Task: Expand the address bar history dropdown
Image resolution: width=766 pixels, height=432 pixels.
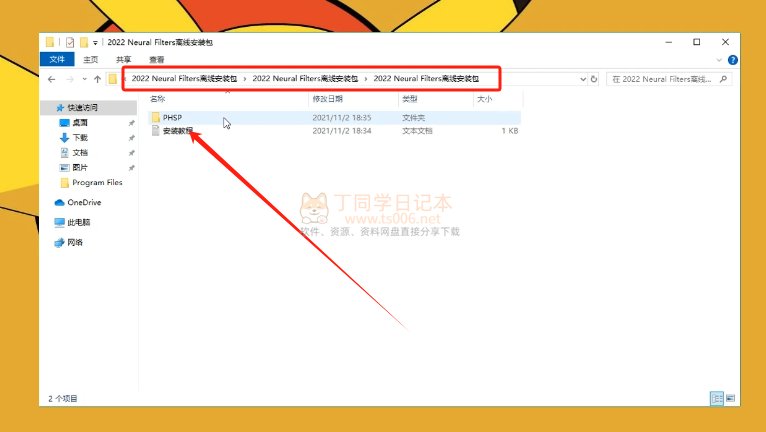Action: point(583,79)
